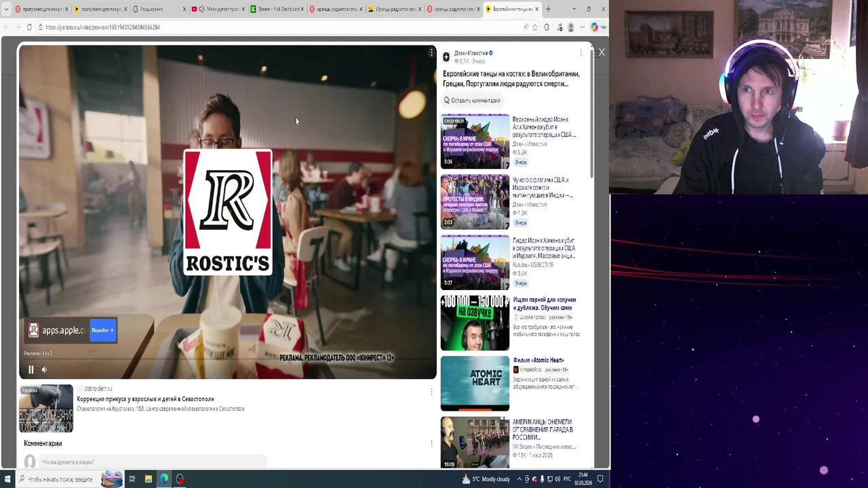The height and width of the screenshot is (488, 868).
Task: Reload the page in the browser
Action: tap(28, 27)
